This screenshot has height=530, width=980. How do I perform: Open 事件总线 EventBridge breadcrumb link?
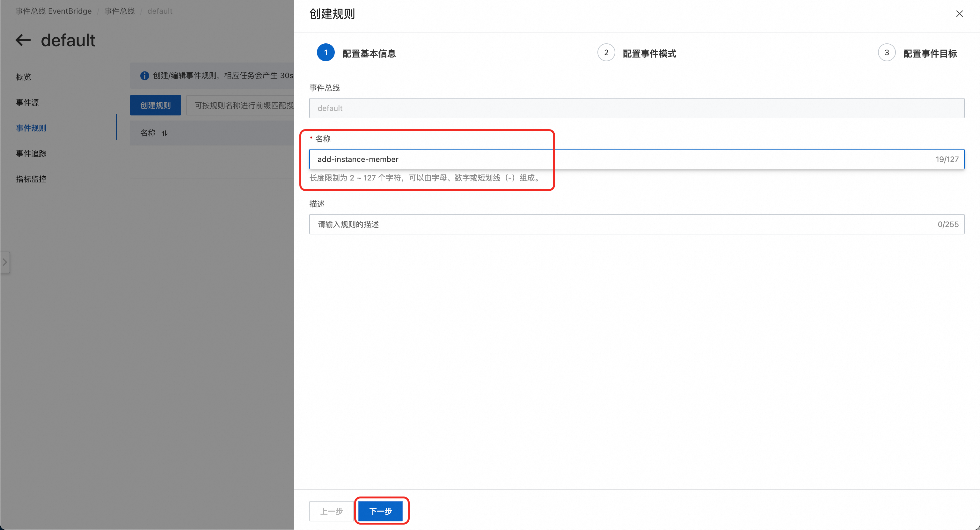[x=54, y=11]
